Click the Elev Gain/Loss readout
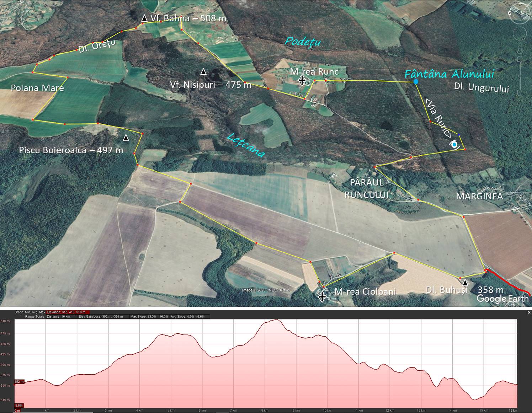This screenshot has height=413, width=532. 101,316
